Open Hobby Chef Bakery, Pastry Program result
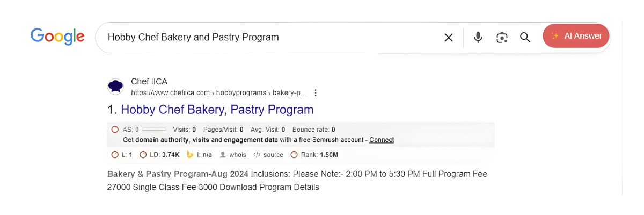 (217, 110)
